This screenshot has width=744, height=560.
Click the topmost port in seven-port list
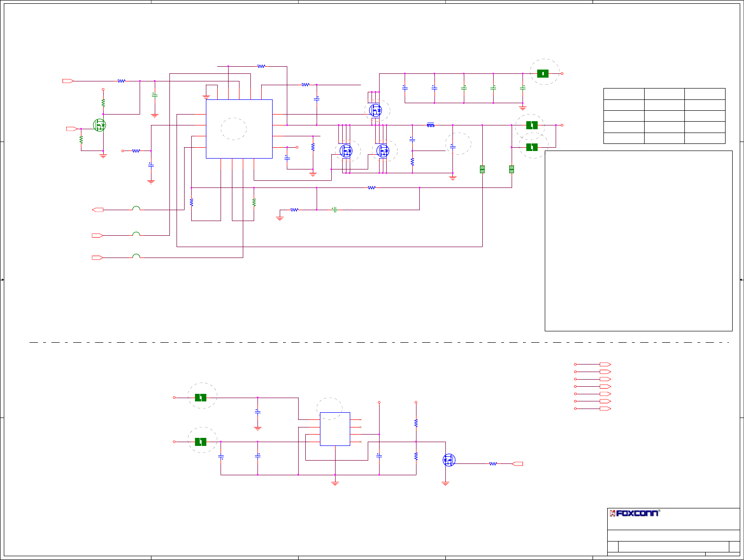(x=605, y=364)
